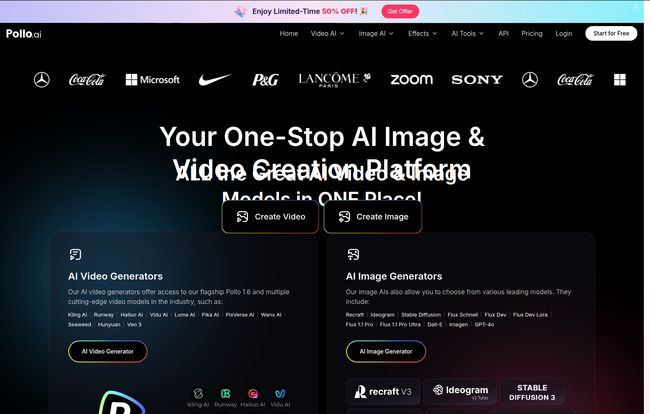This screenshot has width=650, height=414.
Task: Click the Vidu AI text link
Action: pos(159,315)
